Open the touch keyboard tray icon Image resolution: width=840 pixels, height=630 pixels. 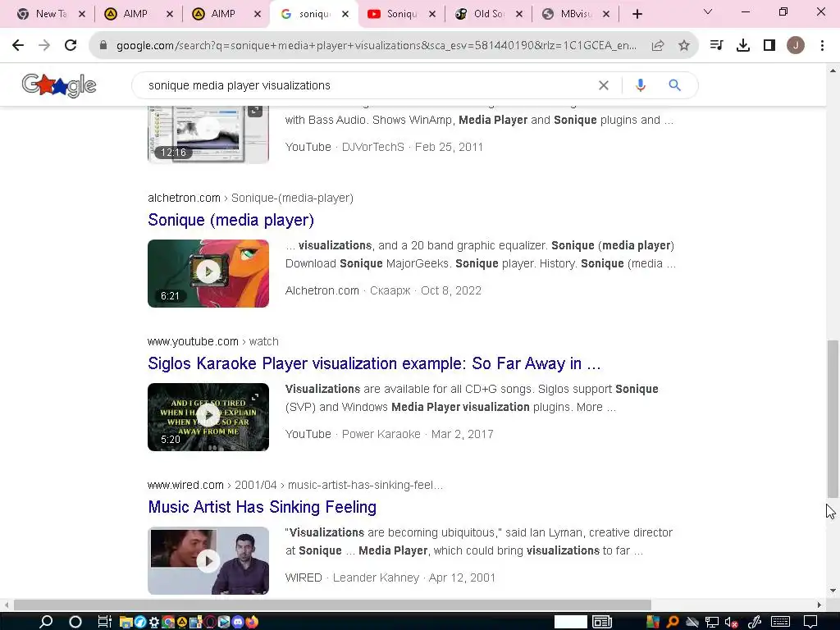[x=780, y=622]
